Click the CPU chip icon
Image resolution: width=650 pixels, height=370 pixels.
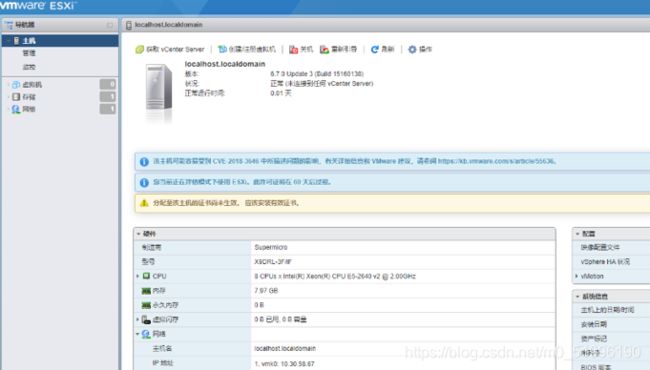146,276
